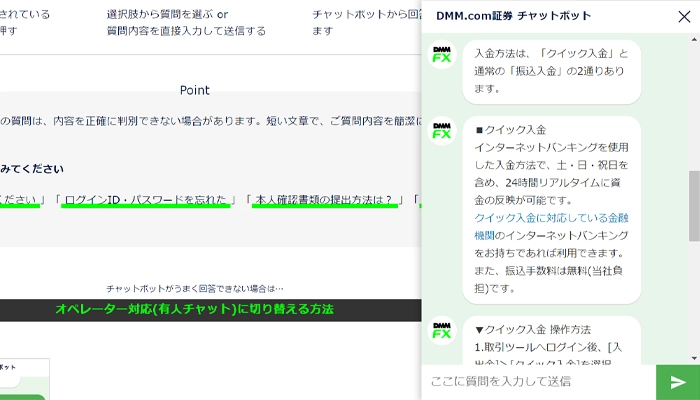Click the ▼クイック入金 操作方法 heading
This screenshot has height=400, width=700.
click(x=533, y=330)
